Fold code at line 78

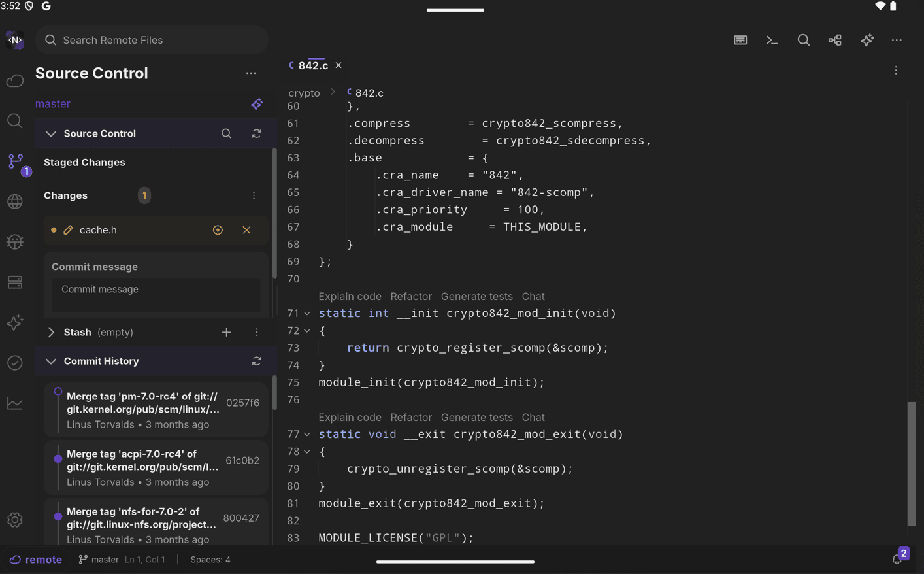coord(307,452)
